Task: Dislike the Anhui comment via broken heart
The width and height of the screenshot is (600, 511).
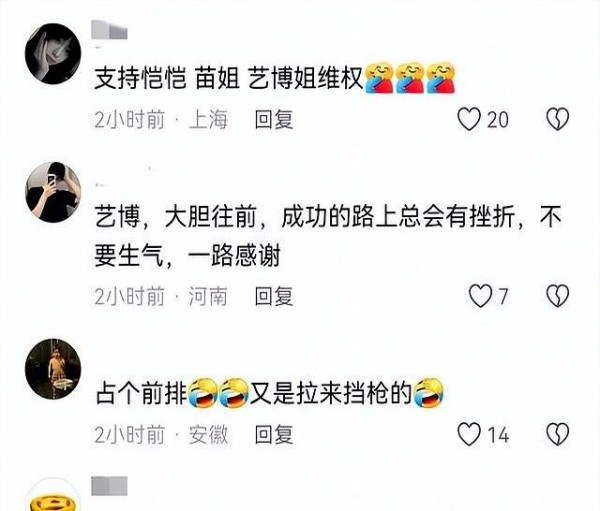Action: click(x=557, y=434)
